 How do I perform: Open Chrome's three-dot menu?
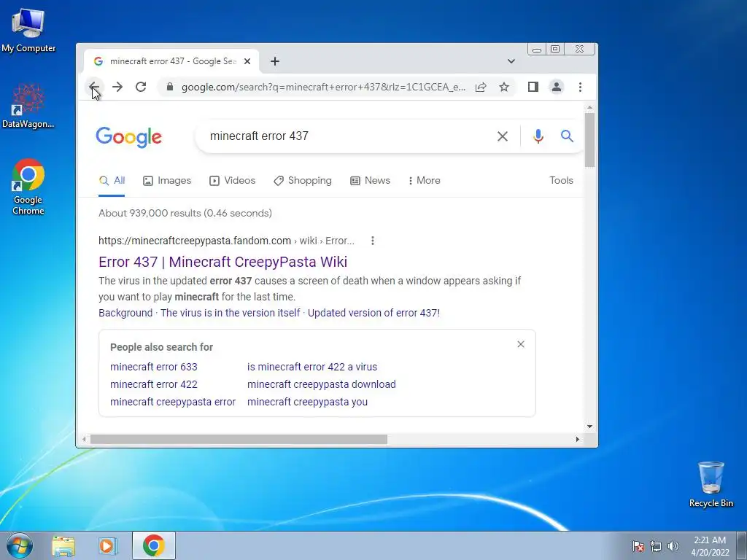[580, 87]
